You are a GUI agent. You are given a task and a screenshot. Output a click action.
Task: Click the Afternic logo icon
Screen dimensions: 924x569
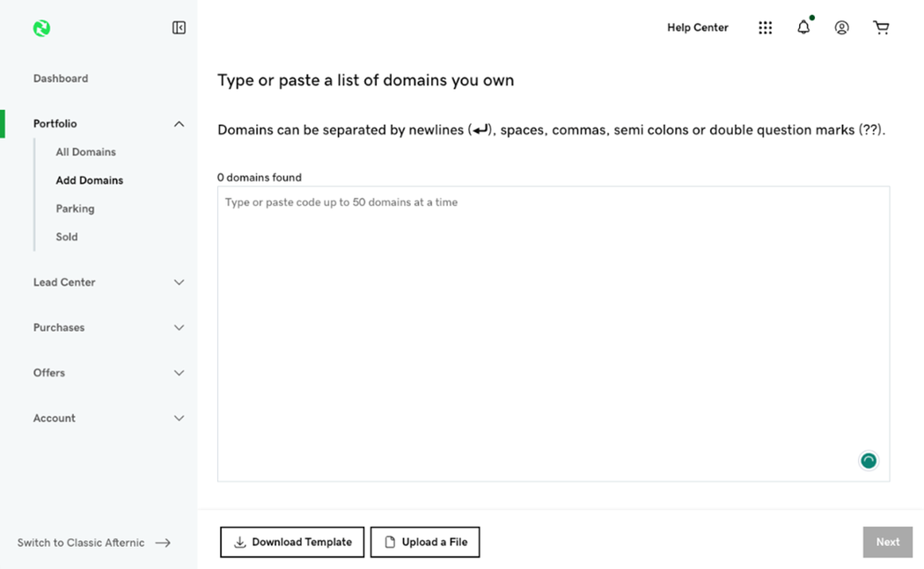coord(41,28)
